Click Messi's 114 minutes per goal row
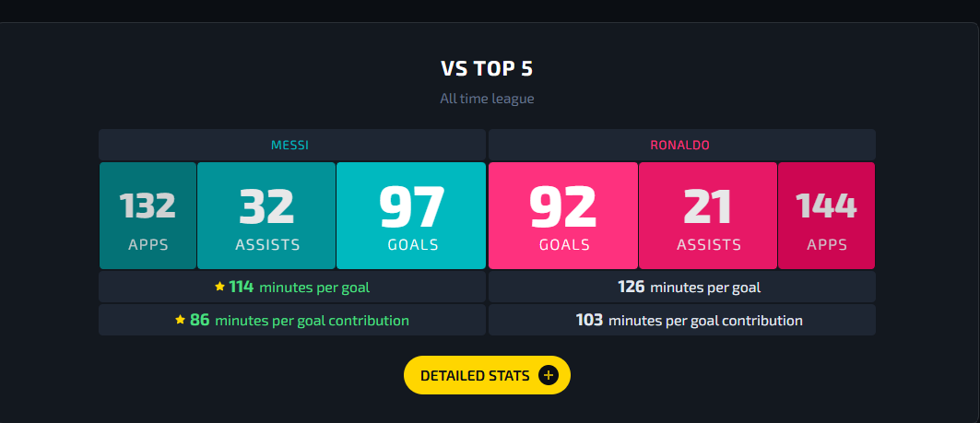 [292, 287]
